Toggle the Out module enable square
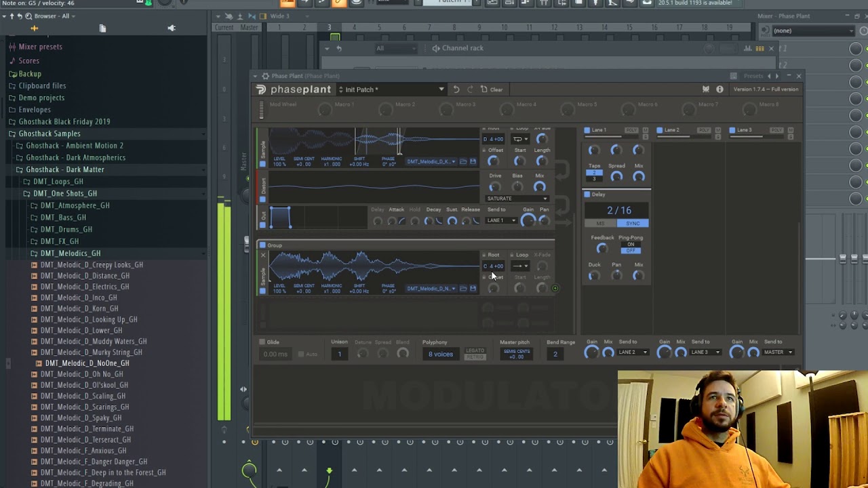868x488 pixels. 262,224
